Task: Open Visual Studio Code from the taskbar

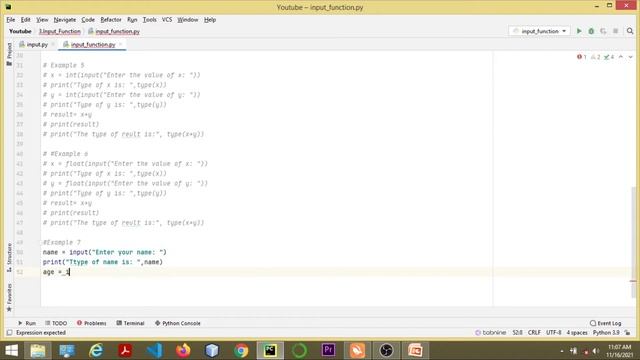Action: [154, 350]
